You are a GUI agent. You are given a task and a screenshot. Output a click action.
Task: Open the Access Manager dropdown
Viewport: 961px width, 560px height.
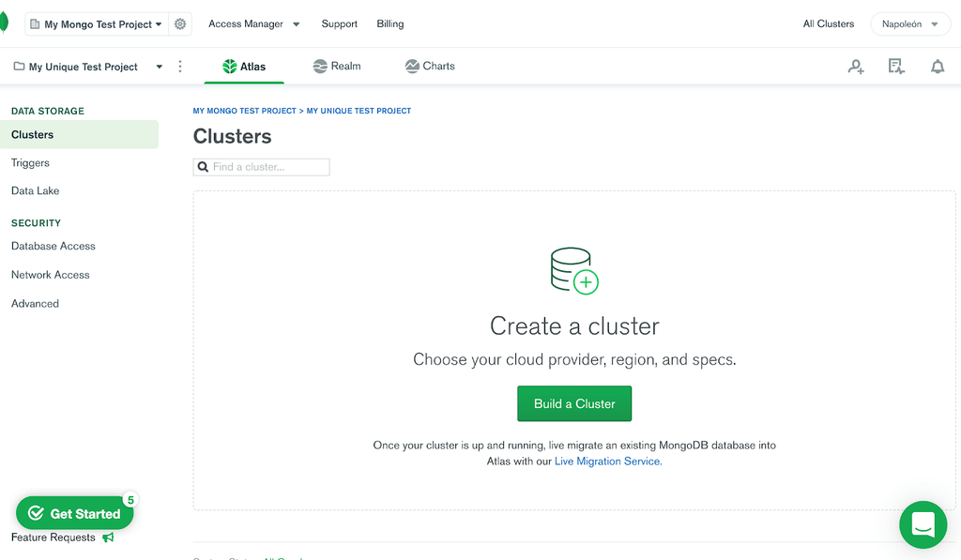pyautogui.click(x=253, y=23)
